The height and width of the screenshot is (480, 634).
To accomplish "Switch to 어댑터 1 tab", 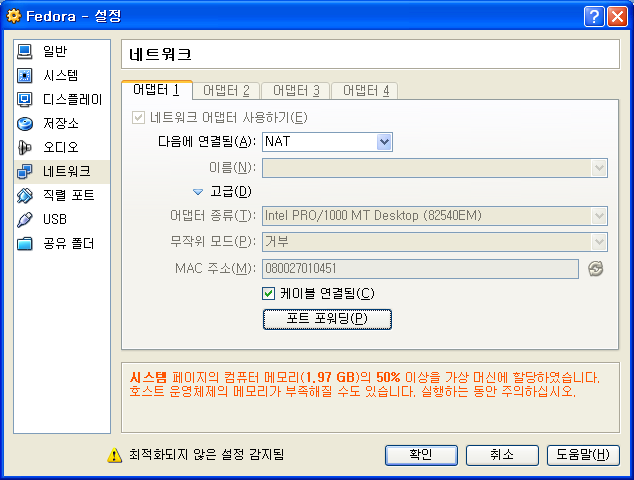I will [x=157, y=90].
